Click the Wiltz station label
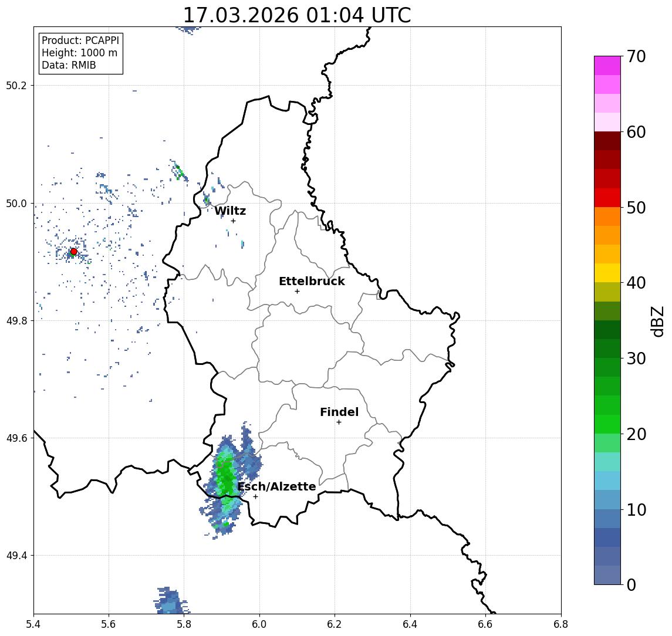 (230, 211)
